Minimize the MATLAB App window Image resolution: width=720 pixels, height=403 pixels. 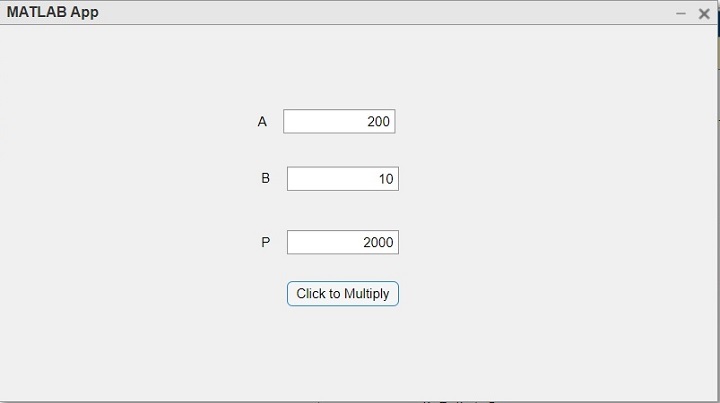point(681,13)
